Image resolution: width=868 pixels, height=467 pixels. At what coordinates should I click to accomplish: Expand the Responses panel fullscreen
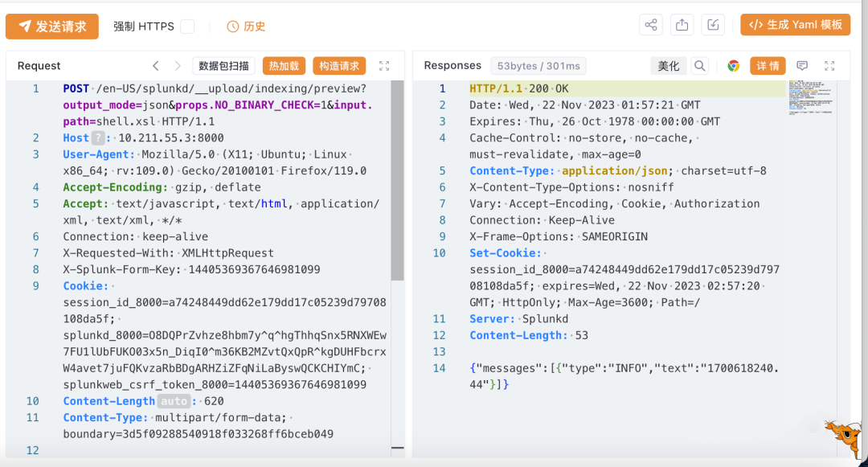[x=829, y=66]
